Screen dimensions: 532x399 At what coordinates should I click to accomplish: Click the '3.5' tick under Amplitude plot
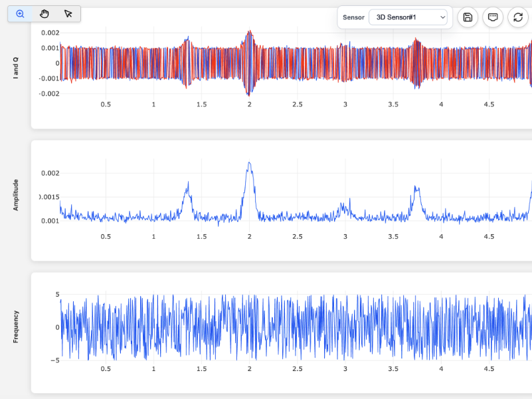[x=393, y=237]
